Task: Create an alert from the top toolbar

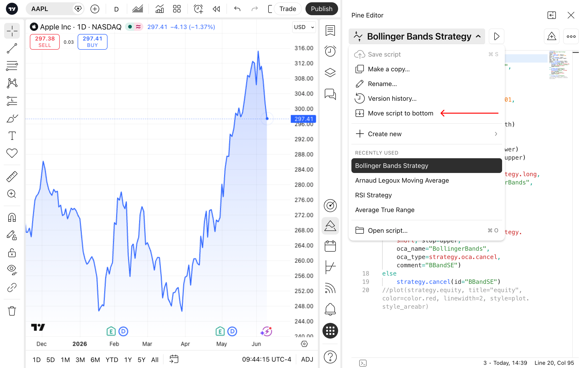Action: coord(198,9)
